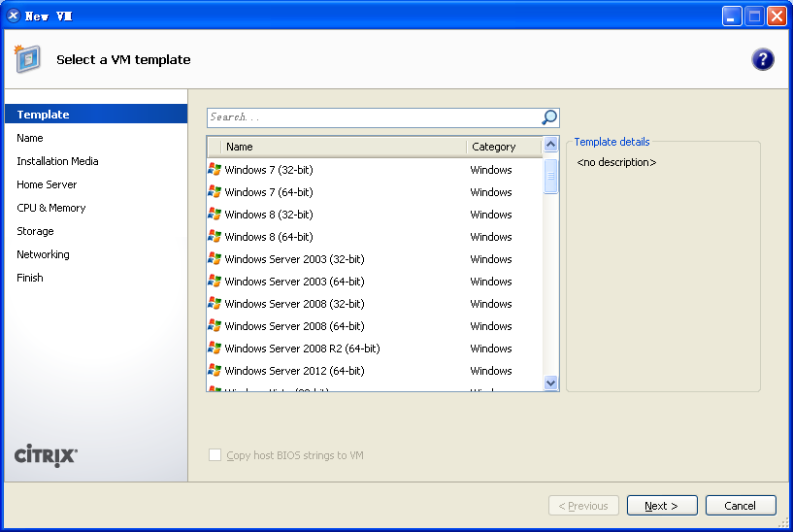Select 'Windows Server 2003 (32-bit)' name text

pyautogui.click(x=294, y=258)
